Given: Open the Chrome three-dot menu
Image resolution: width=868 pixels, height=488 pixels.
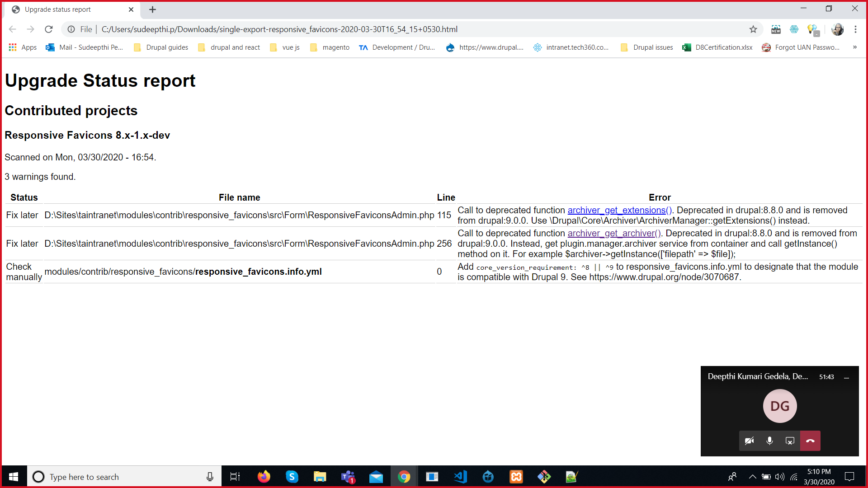Looking at the screenshot, I should coord(855,29).
